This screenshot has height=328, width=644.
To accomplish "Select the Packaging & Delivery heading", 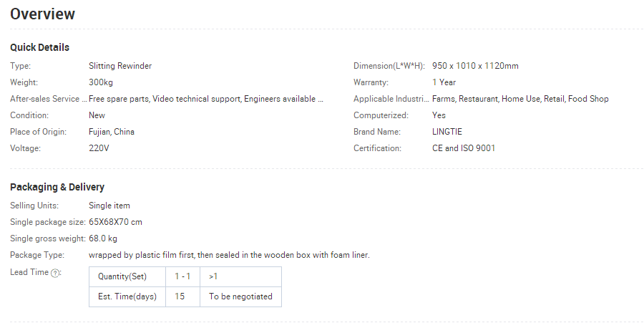I will 57,187.
